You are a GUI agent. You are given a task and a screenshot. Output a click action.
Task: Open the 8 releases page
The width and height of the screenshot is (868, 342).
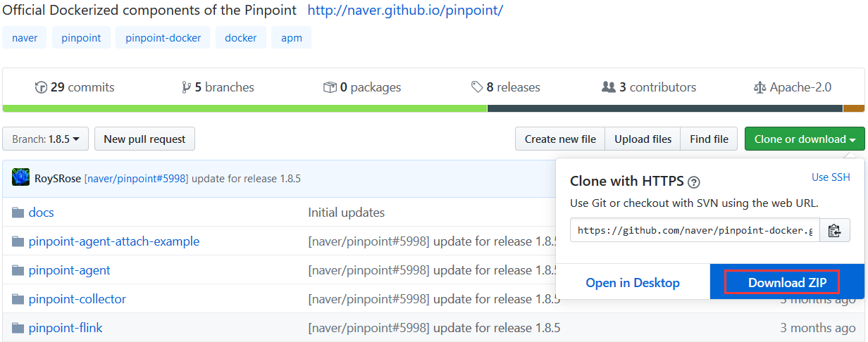pos(506,87)
